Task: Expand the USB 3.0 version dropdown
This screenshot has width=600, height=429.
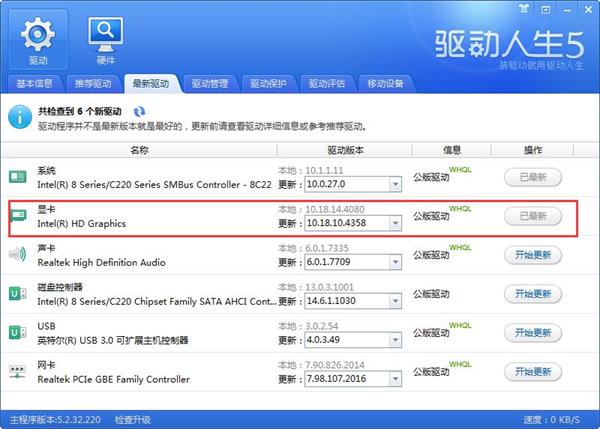Action: point(394,339)
